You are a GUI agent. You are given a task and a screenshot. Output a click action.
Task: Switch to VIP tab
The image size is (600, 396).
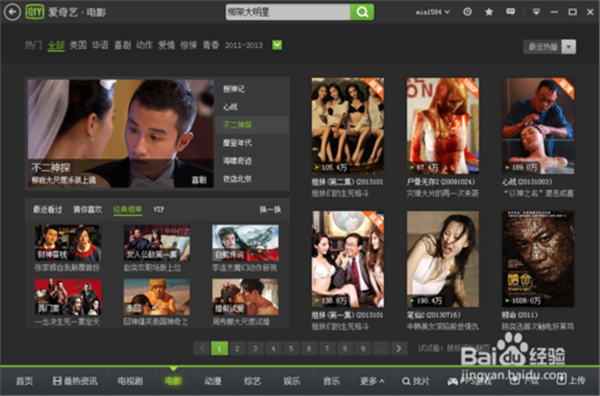(158, 209)
